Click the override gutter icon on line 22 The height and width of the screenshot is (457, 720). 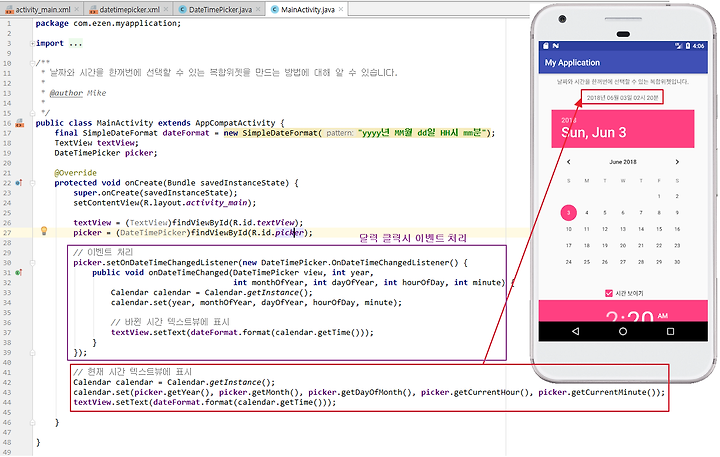click(x=18, y=183)
